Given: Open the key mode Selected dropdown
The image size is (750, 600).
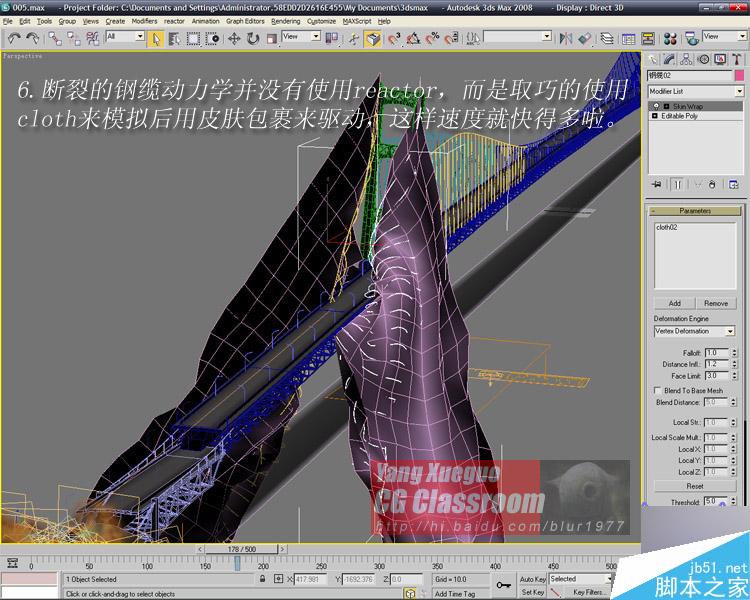Looking at the screenshot, I should pos(580,579).
